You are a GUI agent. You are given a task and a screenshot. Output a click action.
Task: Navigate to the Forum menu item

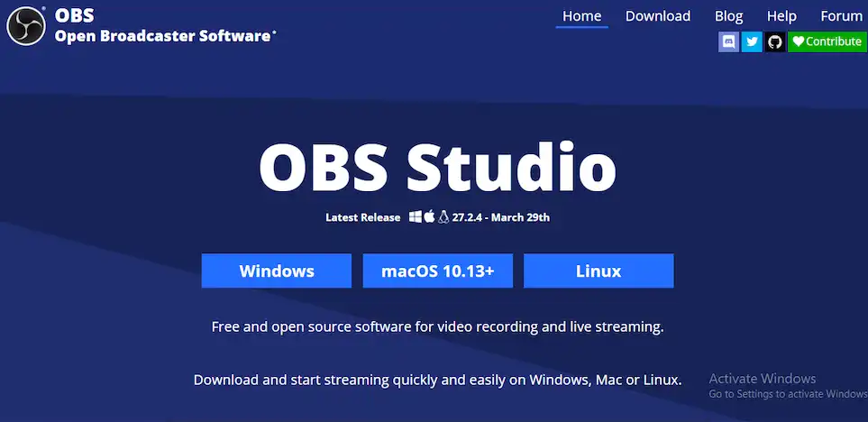841,16
